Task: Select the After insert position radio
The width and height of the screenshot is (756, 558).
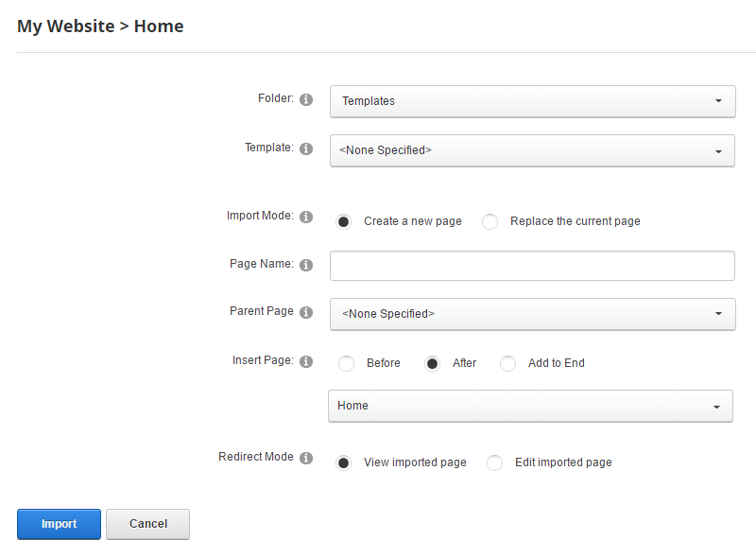Action: [432, 363]
